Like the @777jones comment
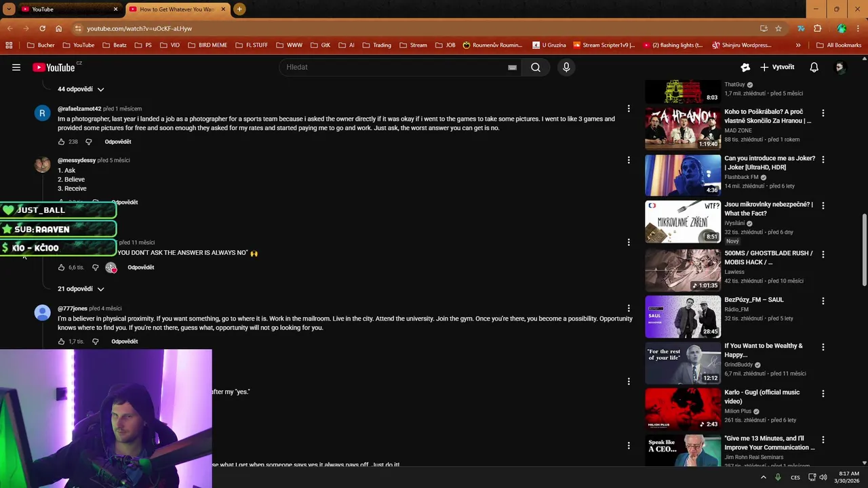 [61, 342]
